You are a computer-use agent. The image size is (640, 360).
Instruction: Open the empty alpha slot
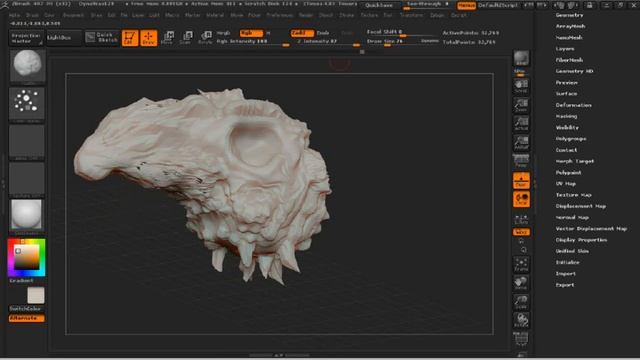point(27,142)
